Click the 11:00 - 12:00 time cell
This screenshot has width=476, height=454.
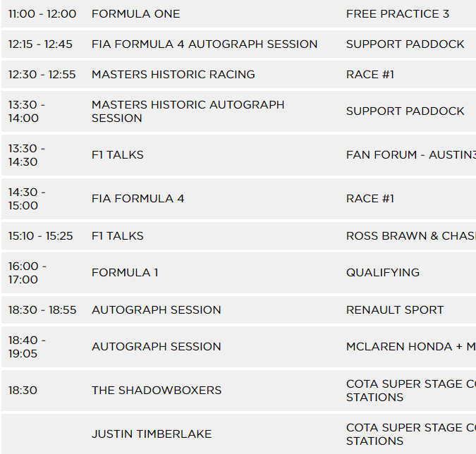point(42,14)
